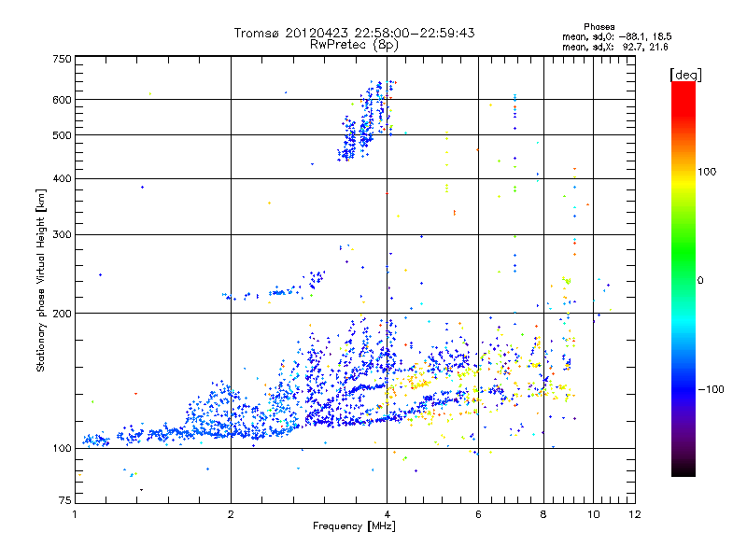
Task: Click the 12 tick label on frequency axis
Action: coord(635,514)
